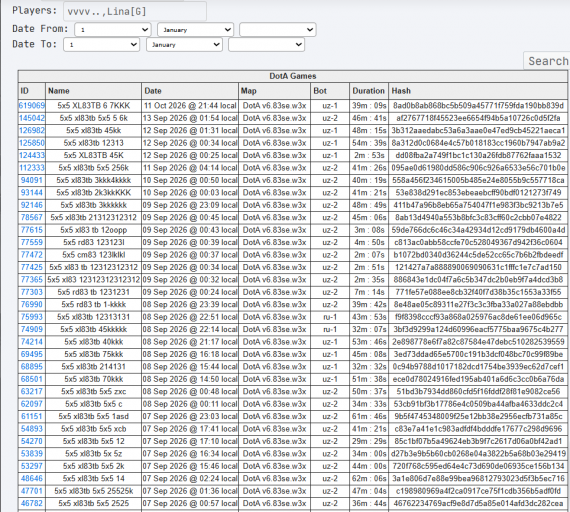Image resolution: width=570 pixels, height=512 pixels.
Task: Open the Date From year dropdown
Action: [278, 29]
